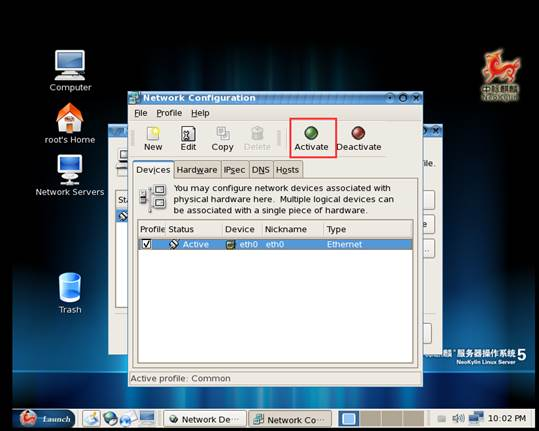Click the launch button in the taskbar
The width and height of the screenshot is (539, 431).
45,419
